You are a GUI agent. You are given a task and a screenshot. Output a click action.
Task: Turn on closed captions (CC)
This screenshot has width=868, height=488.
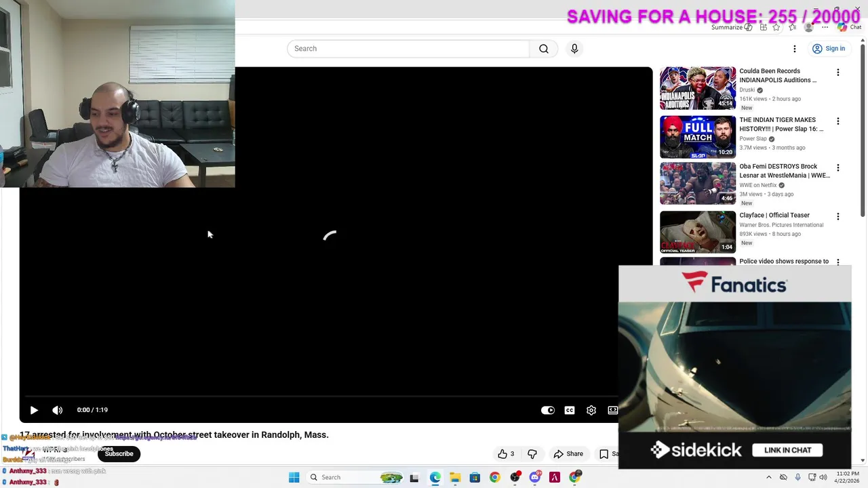[570, 410]
